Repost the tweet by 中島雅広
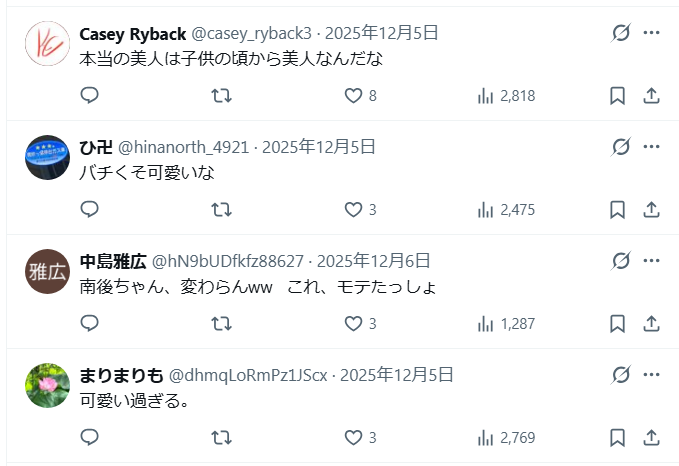679x466 pixels. pyautogui.click(x=223, y=324)
